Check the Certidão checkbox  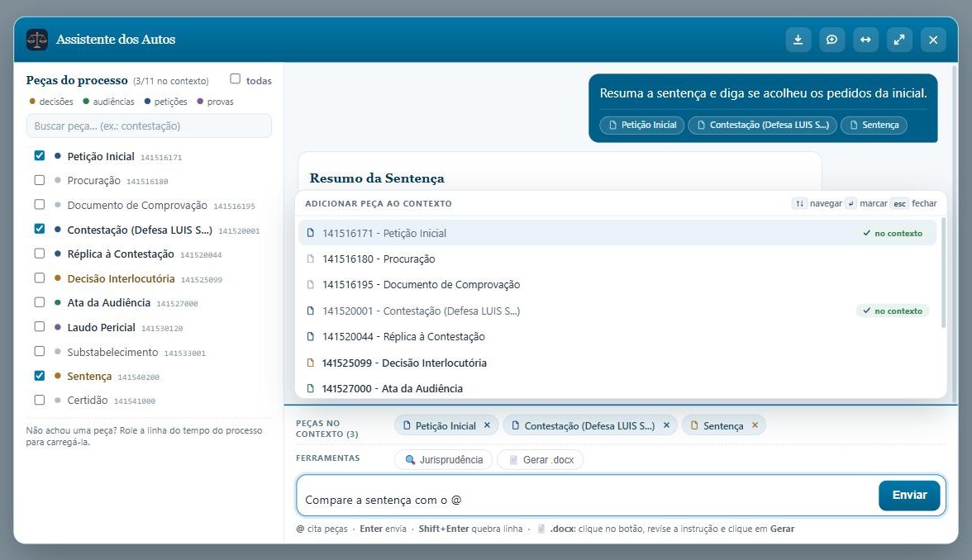(x=40, y=400)
